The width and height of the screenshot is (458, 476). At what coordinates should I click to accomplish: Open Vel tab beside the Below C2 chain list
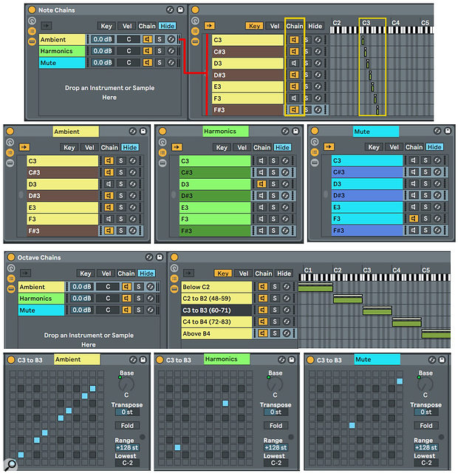pyautogui.click(x=244, y=273)
